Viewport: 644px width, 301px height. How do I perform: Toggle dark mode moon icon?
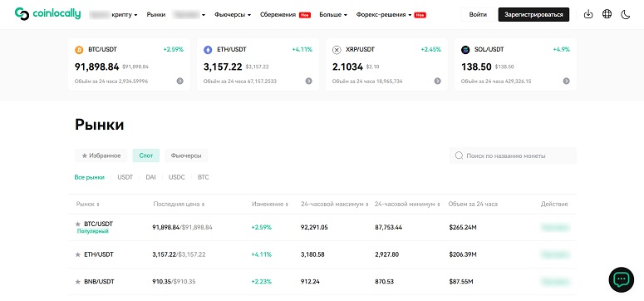point(625,14)
